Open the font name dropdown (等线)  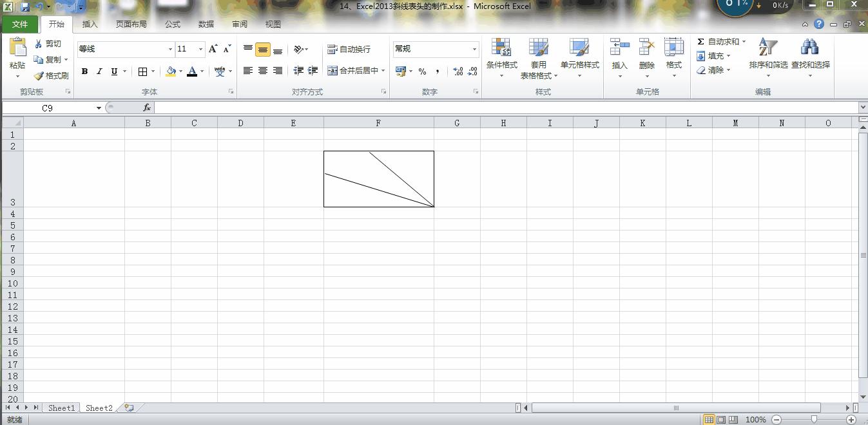[x=170, y=49]
